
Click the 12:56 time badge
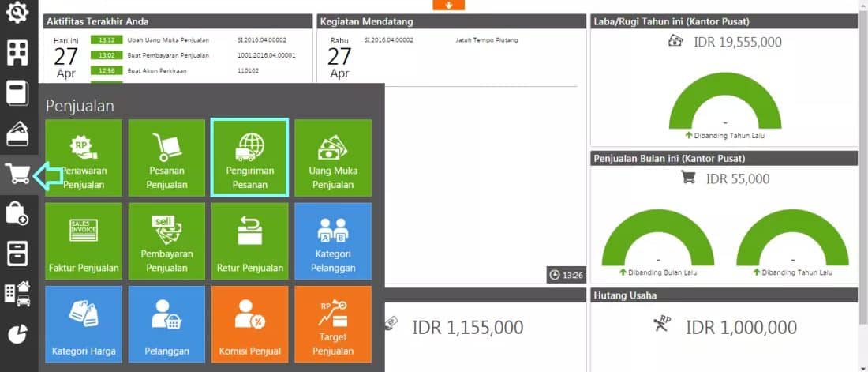(x=107, y=71)
